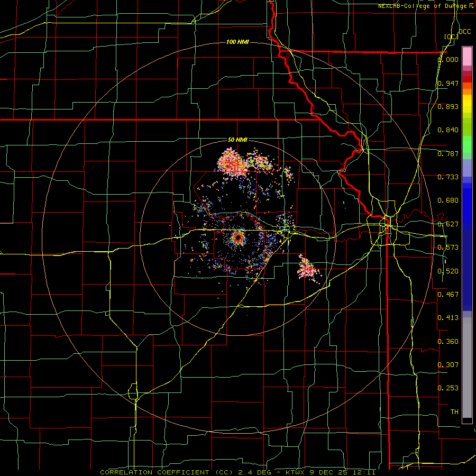Click the radar site center echo ring
Image resolution: width=476 pixels, height=476 pixels.
(x=239, y=237)
